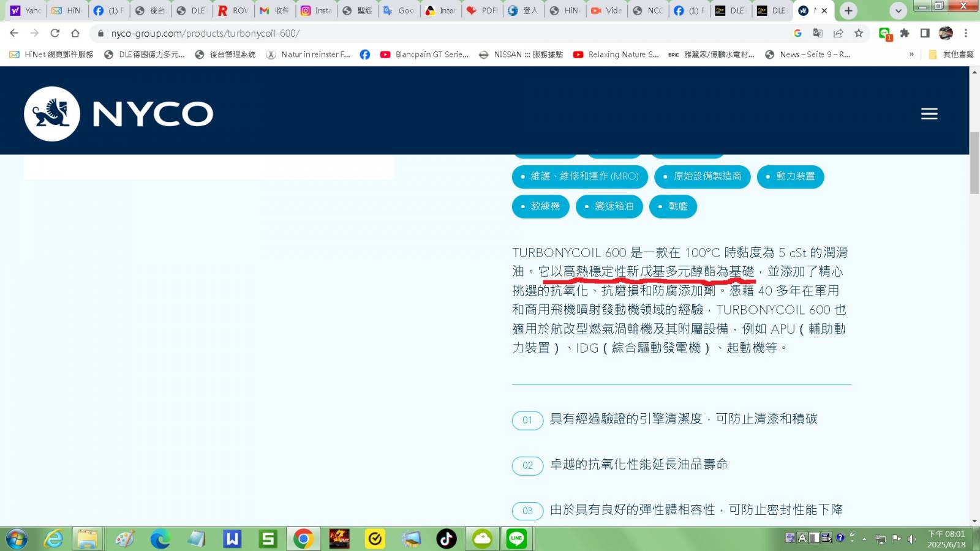Screen dimensions: 980x551
Task: Show hidden system tray icons arrow
Action: (864, 539)
